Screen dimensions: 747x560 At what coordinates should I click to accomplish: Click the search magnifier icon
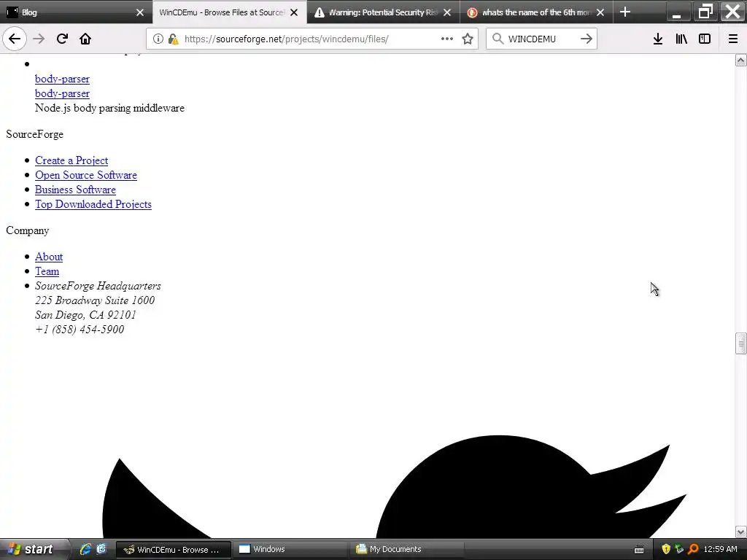coord(498,39)
